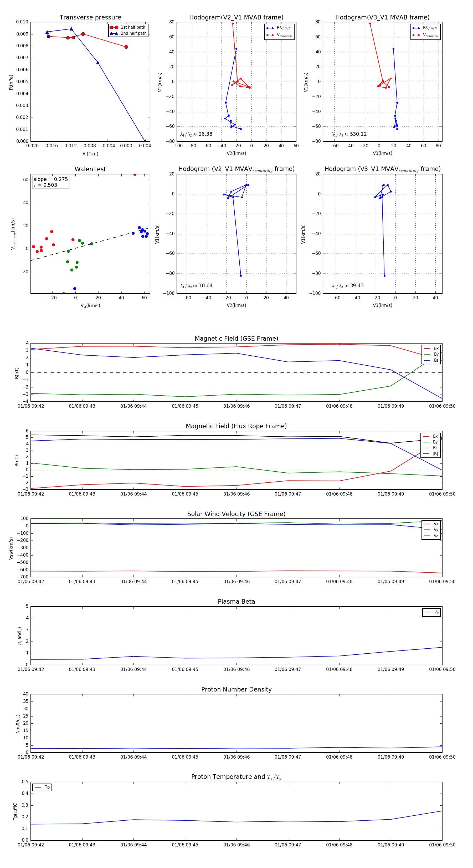Screen dimensions: 473x868
Task: Click the Proton Number Density title
Action: click(236, 689)
